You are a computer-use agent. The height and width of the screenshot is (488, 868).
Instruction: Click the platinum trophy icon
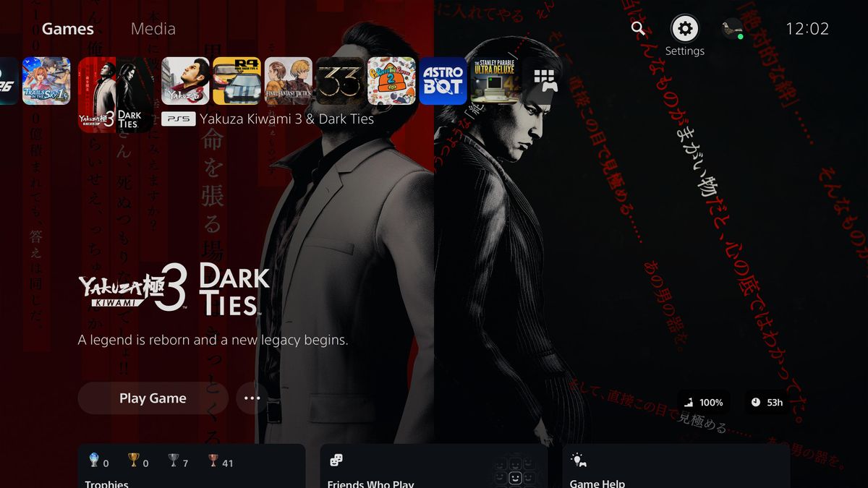93,460
